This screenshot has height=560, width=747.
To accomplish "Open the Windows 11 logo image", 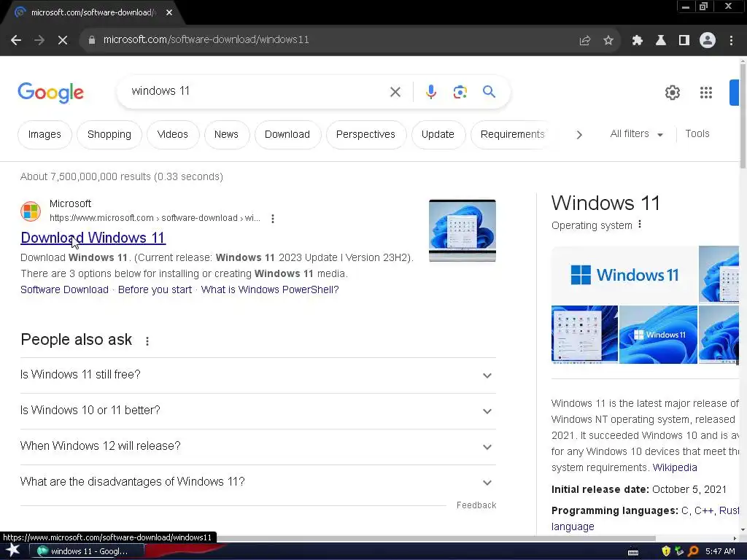I will pyautogui.click(x=624, y=275).
